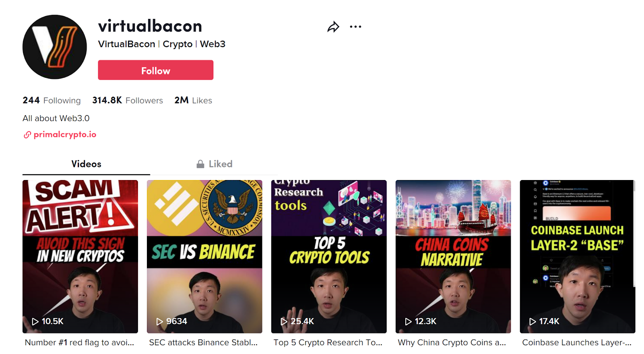Image resolution: width=644 pixels, height=354 pixels.
Task: Click the link icon beside primalcrypto.io
Action: (27, 135)
